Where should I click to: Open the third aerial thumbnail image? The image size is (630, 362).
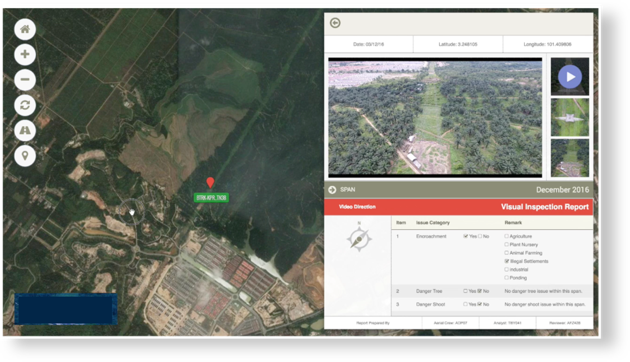pyautogui.click(x=570, y=158)
